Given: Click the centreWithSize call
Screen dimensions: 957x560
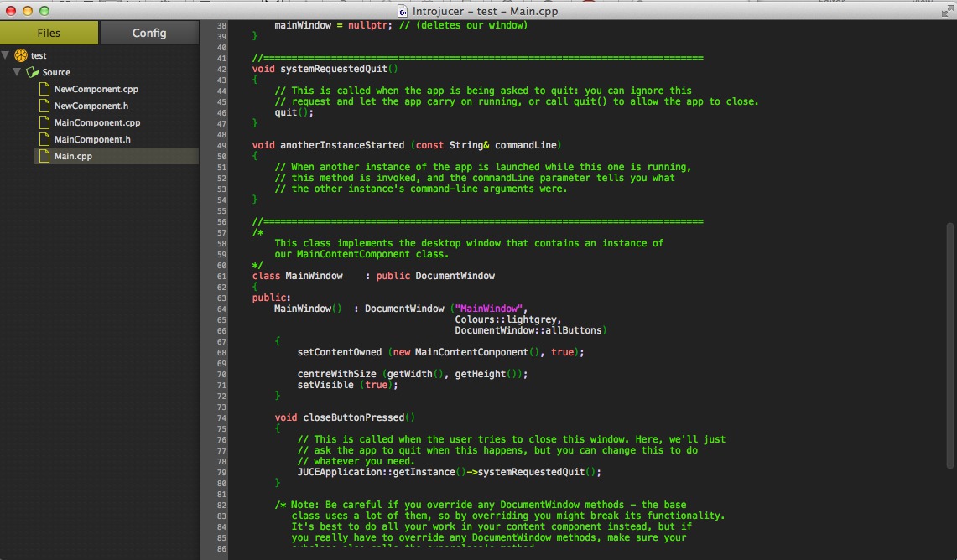Looking at the screenshot, I should click(x=337, y=374).
